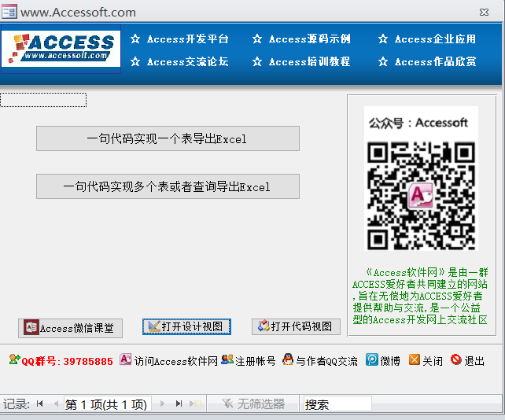Viewport: 505px width, 420px height.
Task: Click the Access icon on 微信课堂 button
Action: click(x=31, y=327)
